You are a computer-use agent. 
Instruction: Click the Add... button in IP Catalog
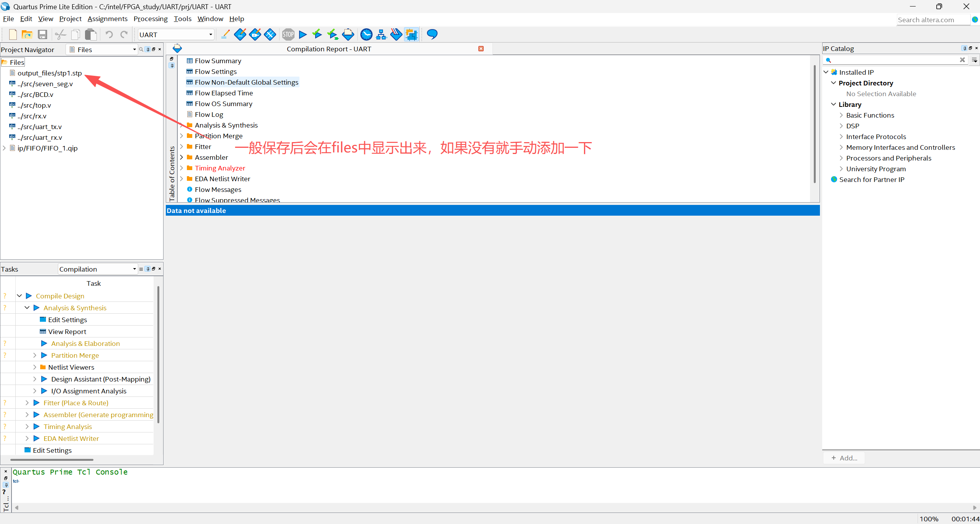click(844, 458)
